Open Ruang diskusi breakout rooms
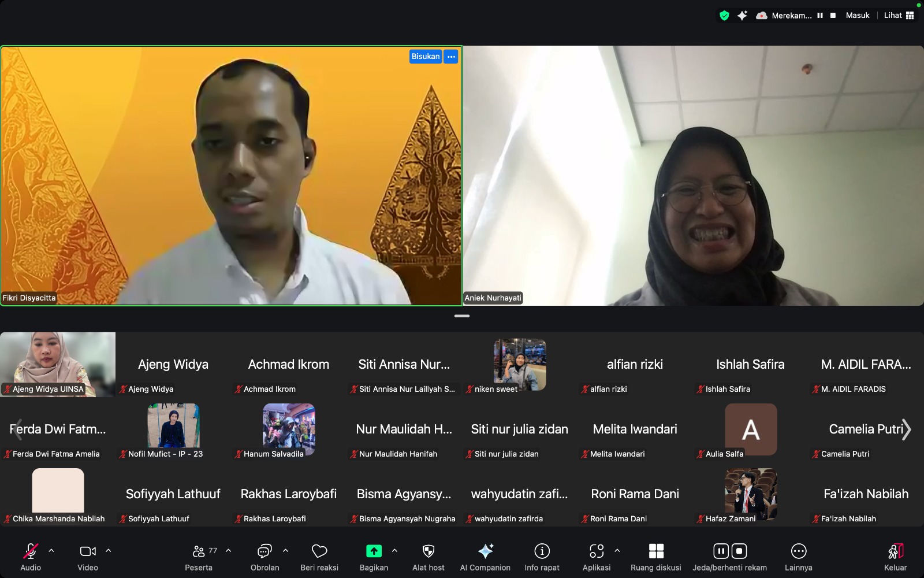This screenshot has width=924, height=578. pos(655,551)
